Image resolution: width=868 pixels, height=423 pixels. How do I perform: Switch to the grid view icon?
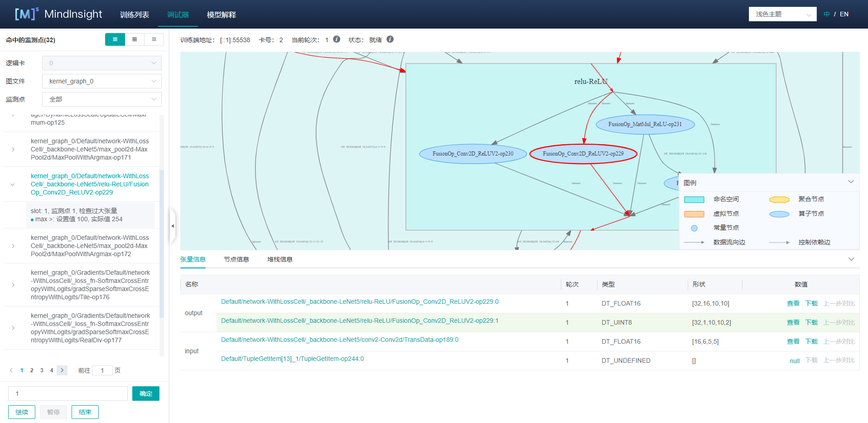pos(135,39)
